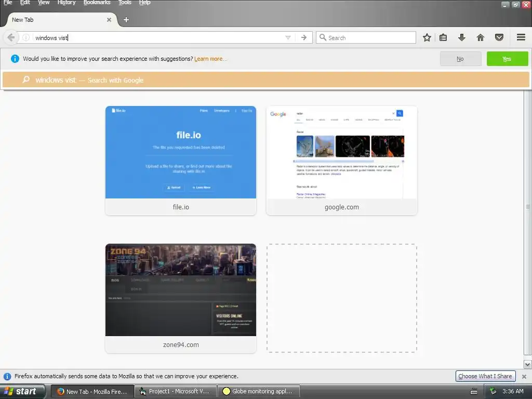Switch to New Tab - Mozilla Firefox taskbar item

tap(92, 392)
